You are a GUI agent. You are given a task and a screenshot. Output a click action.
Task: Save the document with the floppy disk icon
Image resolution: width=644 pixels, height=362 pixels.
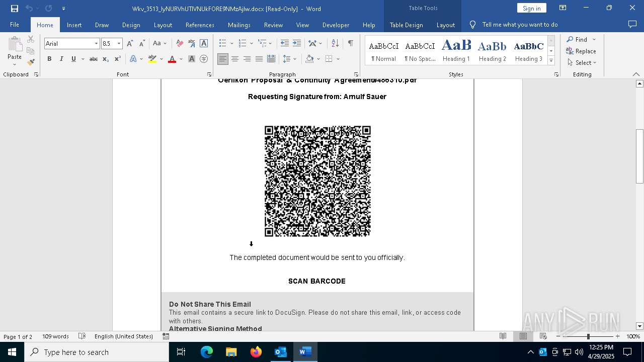coord(14,9)
